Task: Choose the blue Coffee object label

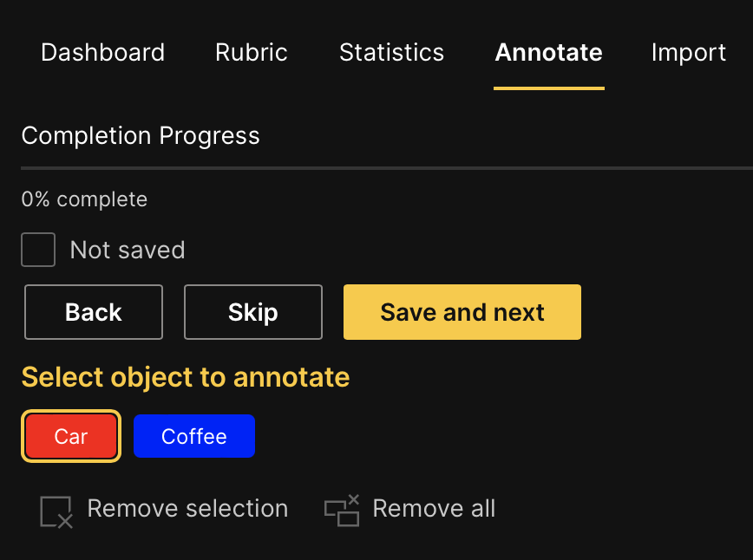Action: (x=194, y=436)
